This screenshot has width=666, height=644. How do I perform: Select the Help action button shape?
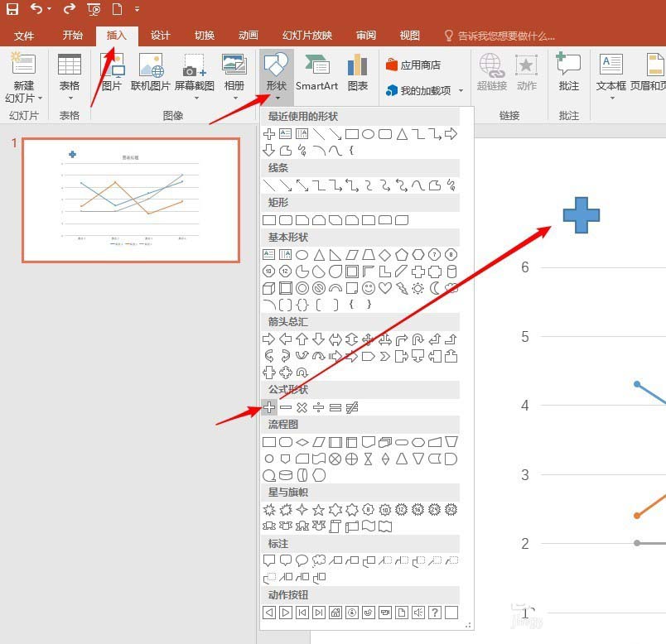click(x=435, y=613)
